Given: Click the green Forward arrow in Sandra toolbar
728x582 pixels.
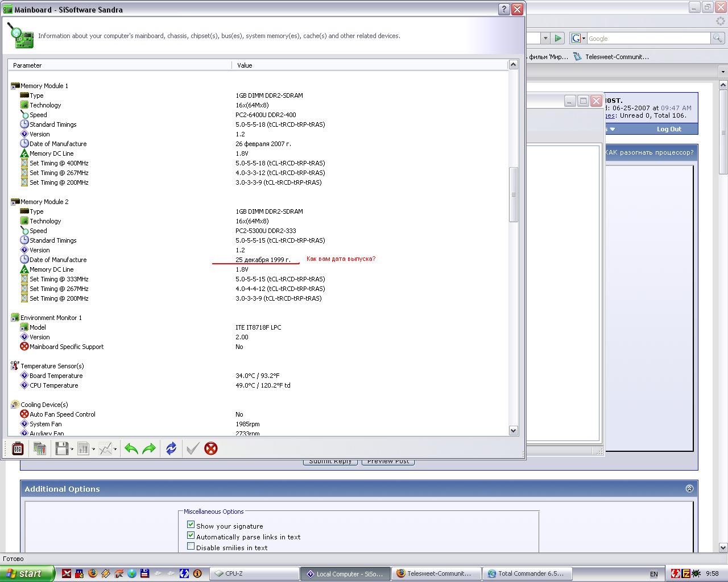Looking at the screenshot, I should (x=149, y=448).
